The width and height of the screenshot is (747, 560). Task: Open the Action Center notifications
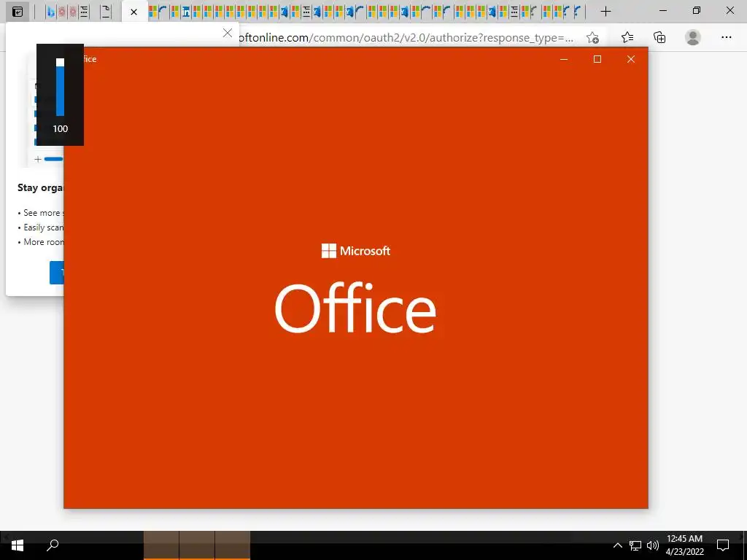tap(723, 545)
